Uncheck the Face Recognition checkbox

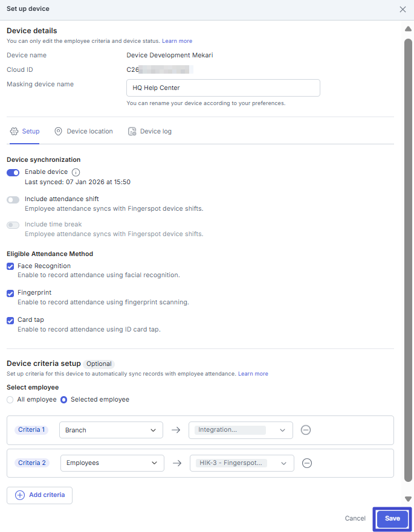(10, 266)
